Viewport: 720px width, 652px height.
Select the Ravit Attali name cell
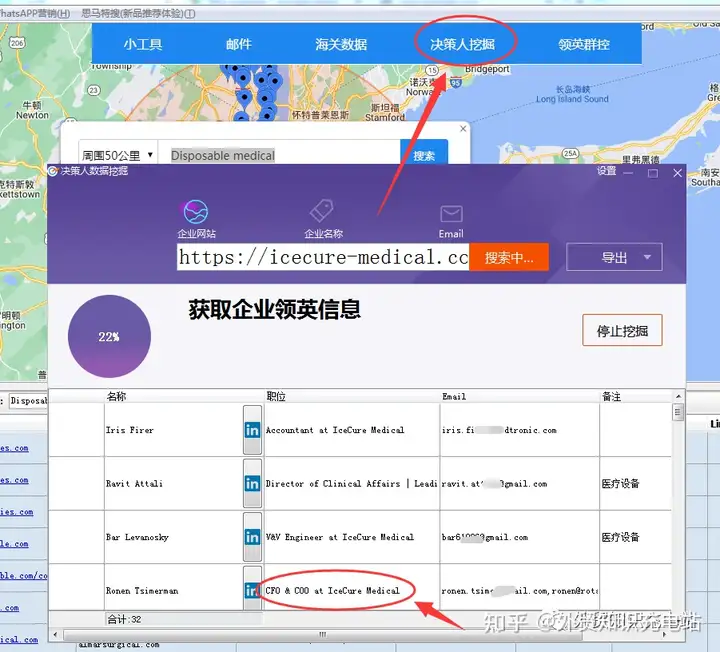tap(174, 483)
